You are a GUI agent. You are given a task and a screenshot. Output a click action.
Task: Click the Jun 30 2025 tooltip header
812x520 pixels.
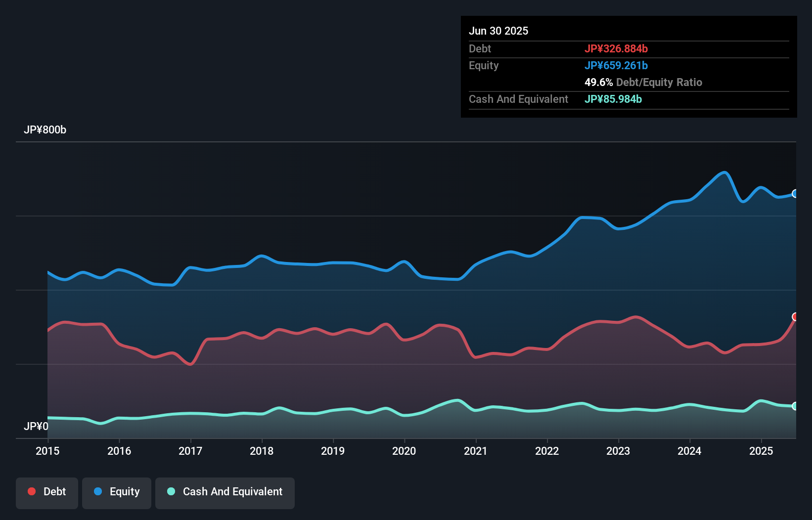(498, 31)
